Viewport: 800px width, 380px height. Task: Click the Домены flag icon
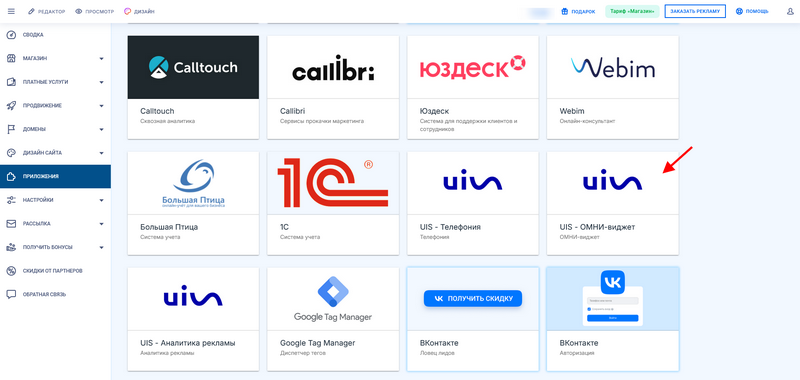click(x=11, y=129)
